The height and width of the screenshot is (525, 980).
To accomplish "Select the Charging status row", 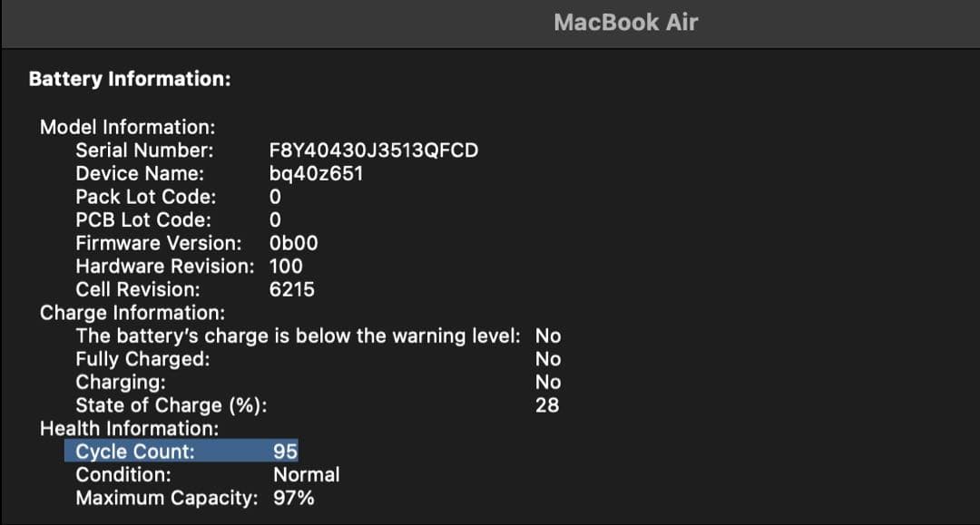I will tap(118, 382).
